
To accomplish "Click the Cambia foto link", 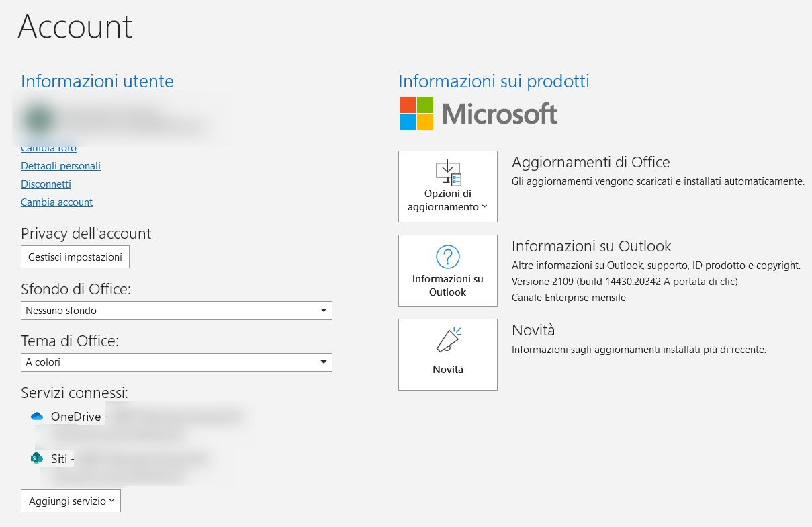I will (x=48, y=148).
